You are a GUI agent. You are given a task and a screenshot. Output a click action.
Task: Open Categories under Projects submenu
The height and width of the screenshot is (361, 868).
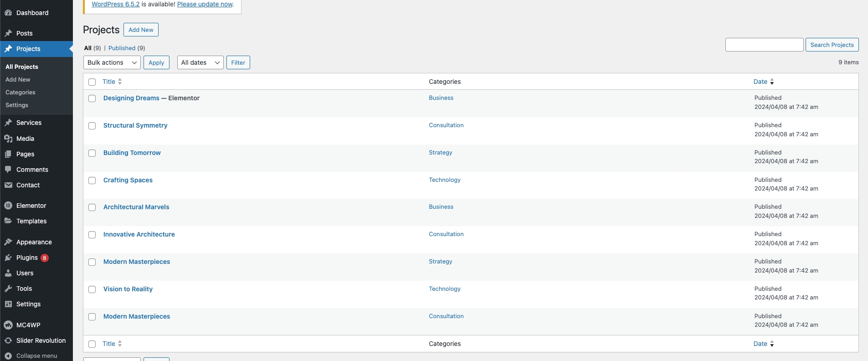click(21, 92)
